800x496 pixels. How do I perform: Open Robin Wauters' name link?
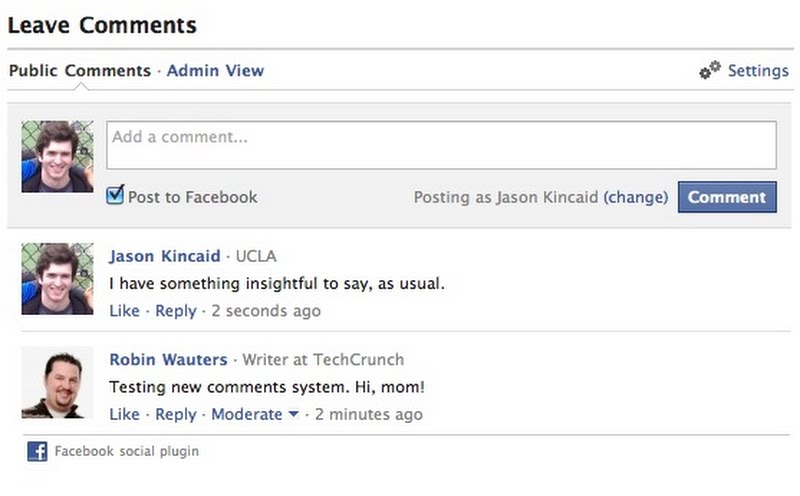coord(168,359)
